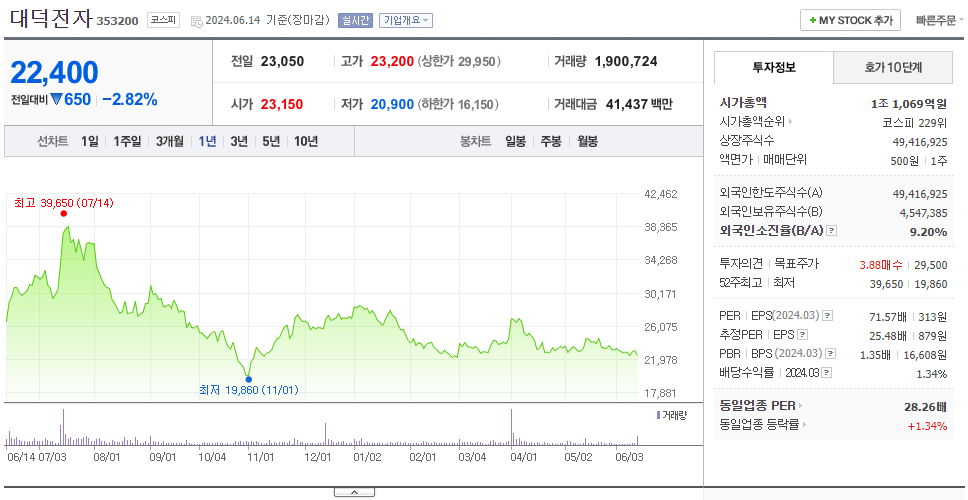968x500 pixels.
Task: Click the MY STOCK 추가 button
Action: 851,20
